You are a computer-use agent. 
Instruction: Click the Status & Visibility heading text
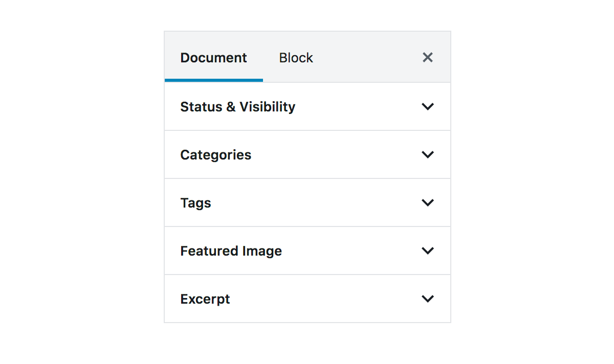point(237,106)
